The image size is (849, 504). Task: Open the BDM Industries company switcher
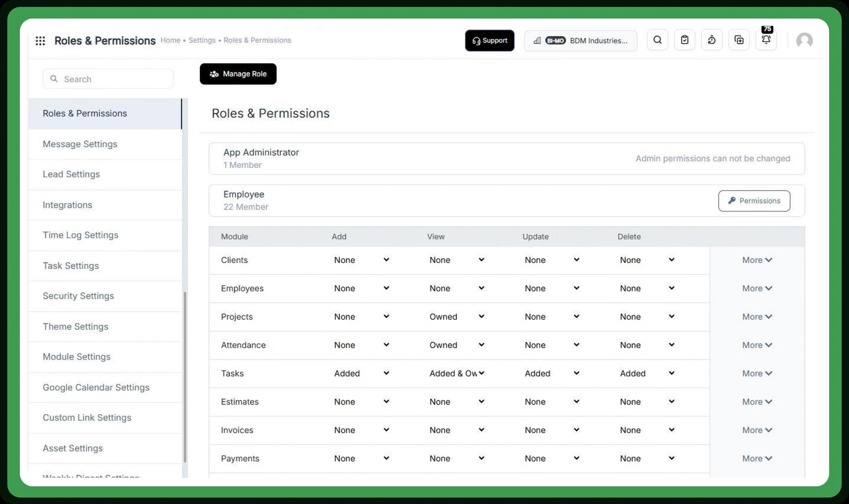click(580, 40)
